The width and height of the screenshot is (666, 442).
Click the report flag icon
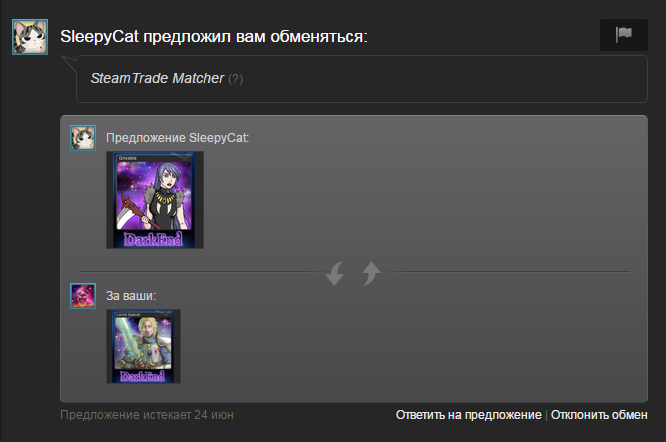click(x=624, y=34)
